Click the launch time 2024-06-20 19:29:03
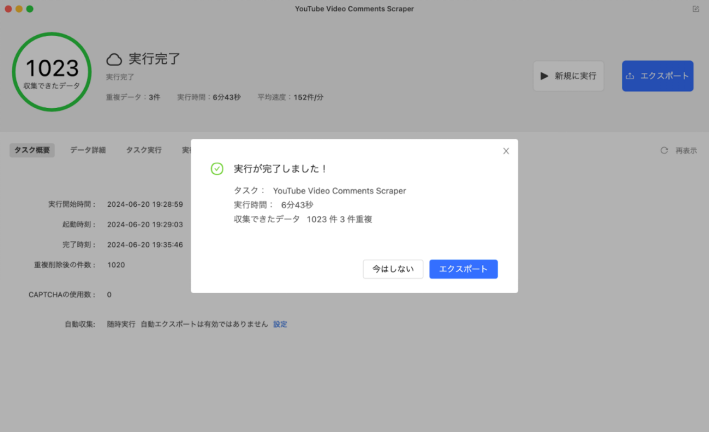This screenshot has width=709, height=432. [145, 224]
